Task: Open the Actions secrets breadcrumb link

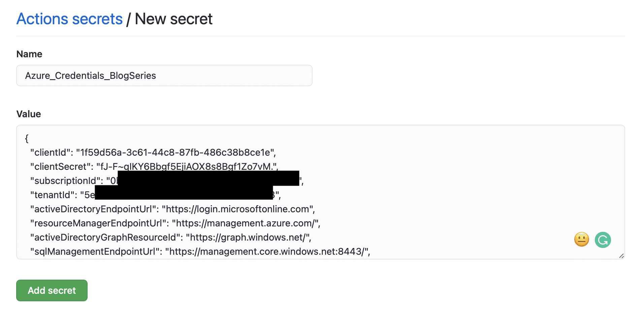Action: [69, 19]
